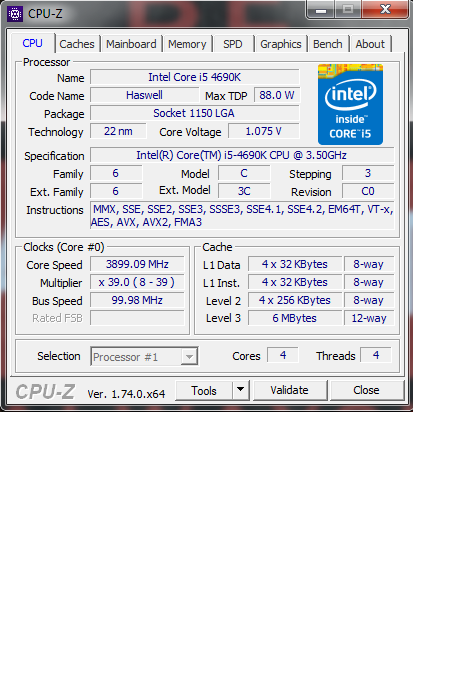
Task: Switch to the Mainboard tab
Action: click(x=131, y=44)
